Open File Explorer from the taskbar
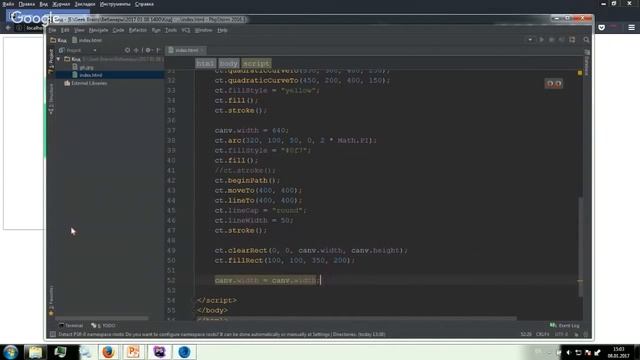The height and width of the screenshot is (360, 640). [35, 352]
